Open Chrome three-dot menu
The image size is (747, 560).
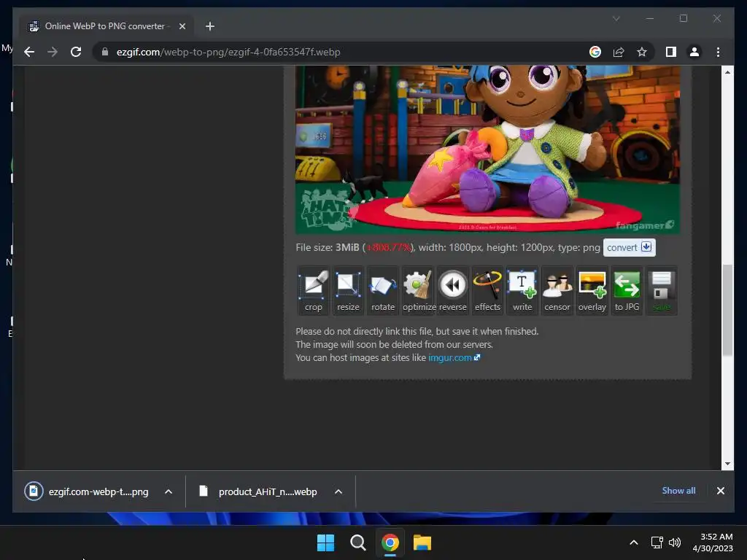(x=718, y=52)
